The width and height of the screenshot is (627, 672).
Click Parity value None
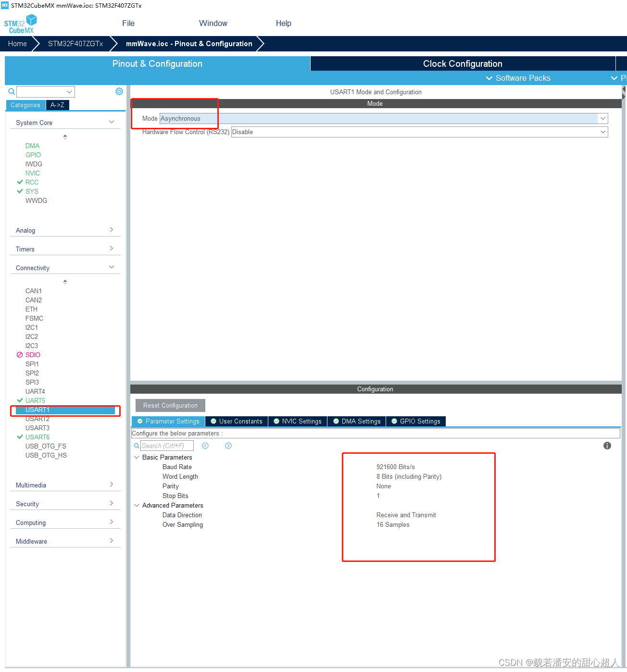pyautogui.click(x=384, y=486)
